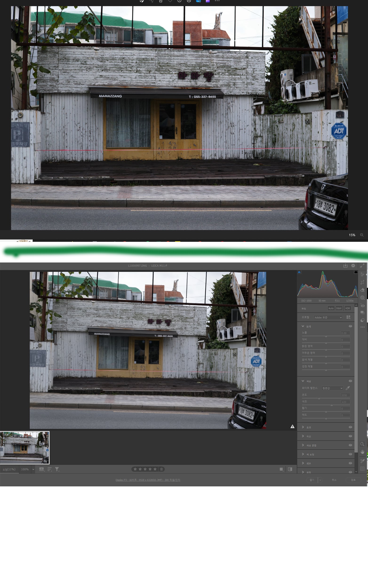Screen dimensions: 368x588
Task: Click the print icon in the photo viewer toolbar
Action: 189,1
